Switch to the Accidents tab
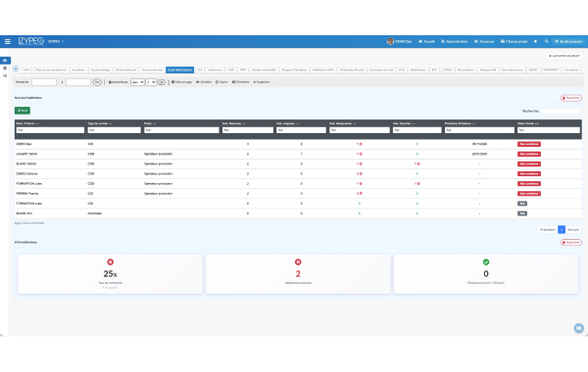The height and width of the screenshot is (372, 588). coord(78,70)
